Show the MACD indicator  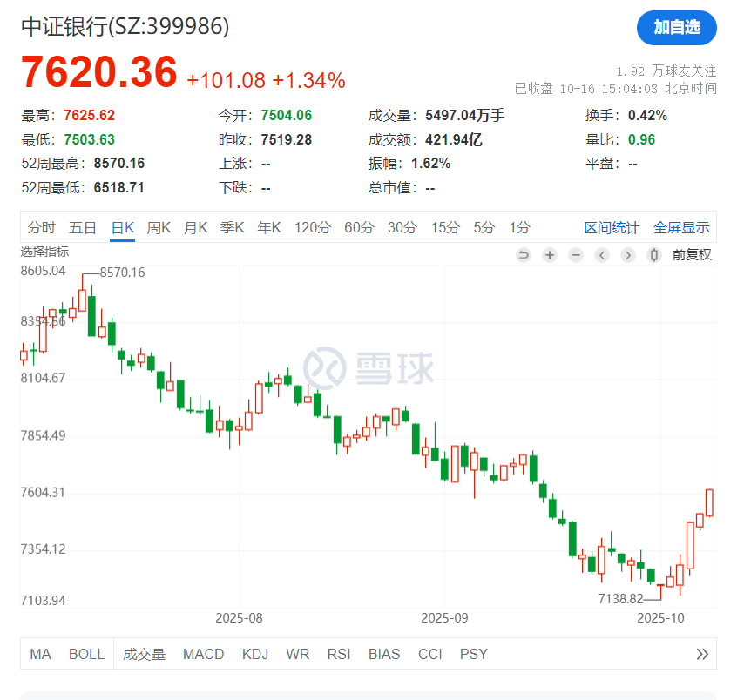[x=204, y=655]
